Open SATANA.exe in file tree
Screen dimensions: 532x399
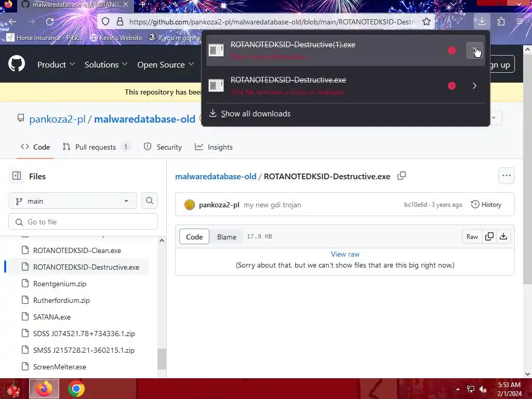[52, 317]
